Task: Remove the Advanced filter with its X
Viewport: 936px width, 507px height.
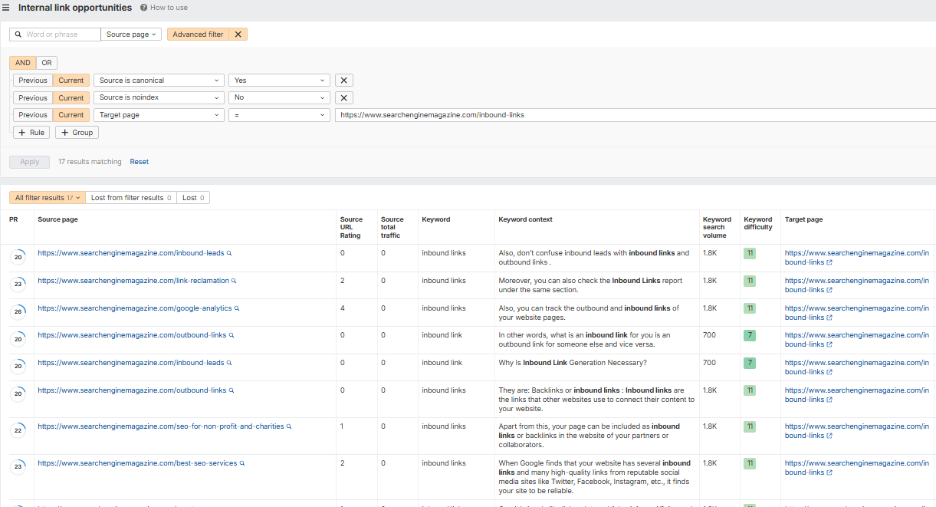Action: [x=237, y=34]
